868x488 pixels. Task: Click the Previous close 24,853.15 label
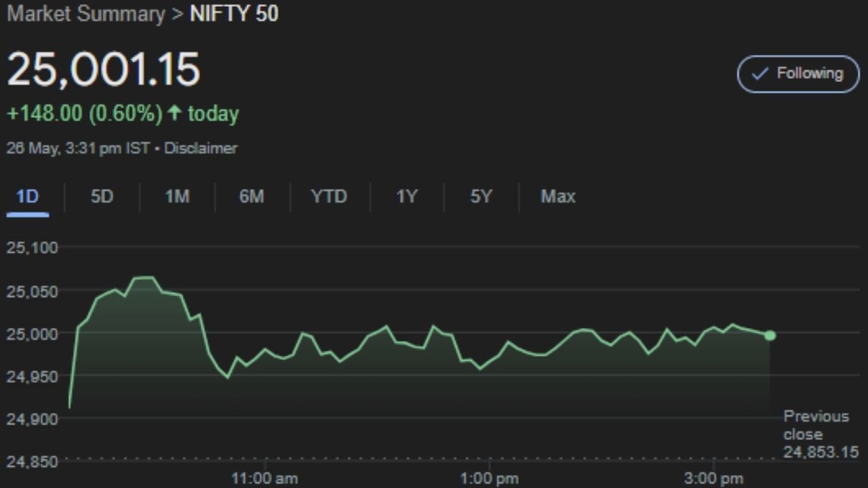coord(821,434)
